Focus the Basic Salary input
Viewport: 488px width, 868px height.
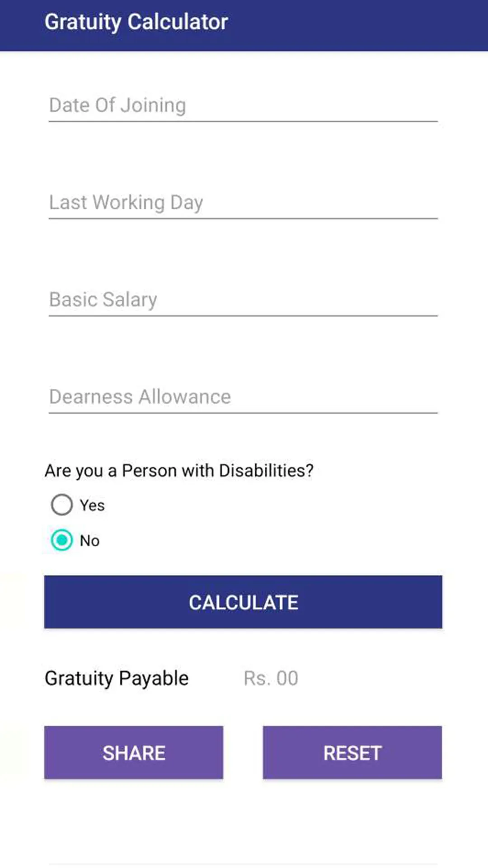[x=243, y=300]
